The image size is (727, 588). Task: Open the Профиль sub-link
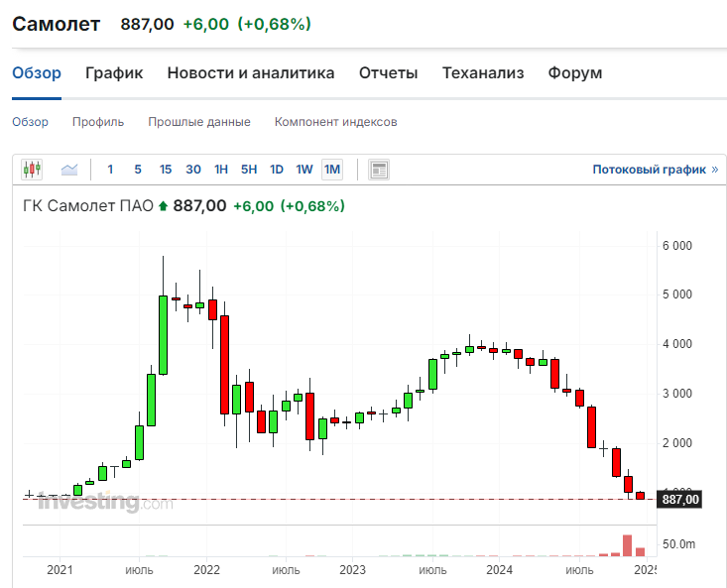[98, 122]
